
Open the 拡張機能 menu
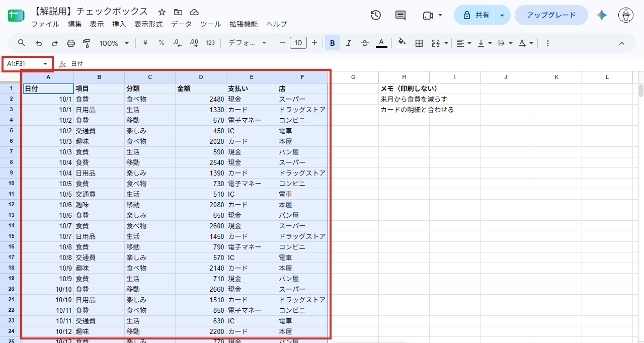point(244,24)
